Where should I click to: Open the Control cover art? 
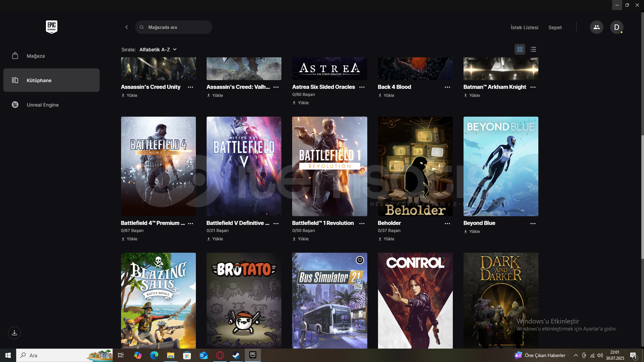pyautogui.click(x=415, y=301)
